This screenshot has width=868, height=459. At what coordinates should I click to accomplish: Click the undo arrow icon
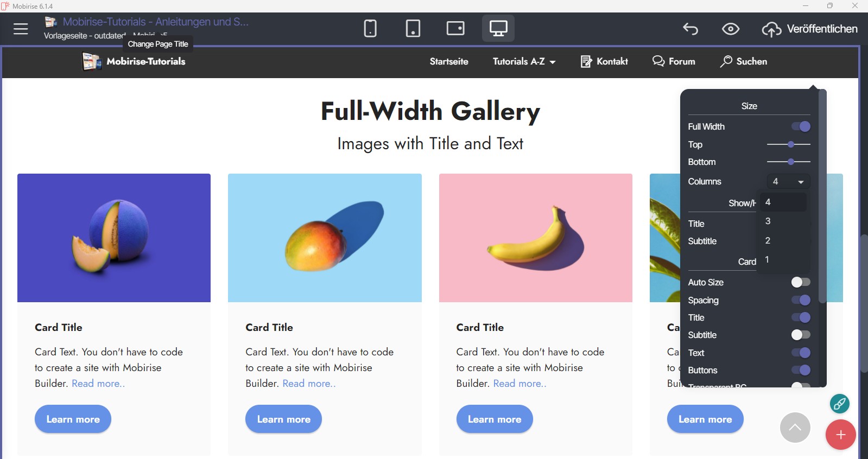(690, 29)
